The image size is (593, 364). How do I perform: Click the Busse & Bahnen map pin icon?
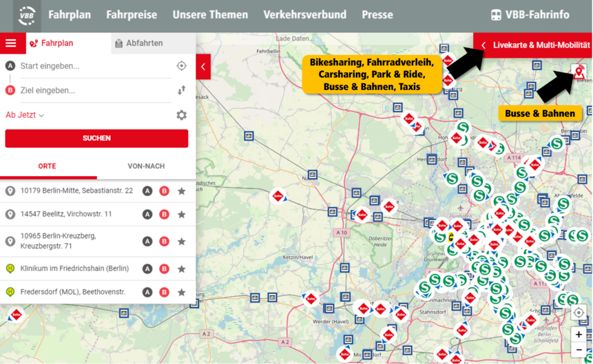tap(579, 72)
